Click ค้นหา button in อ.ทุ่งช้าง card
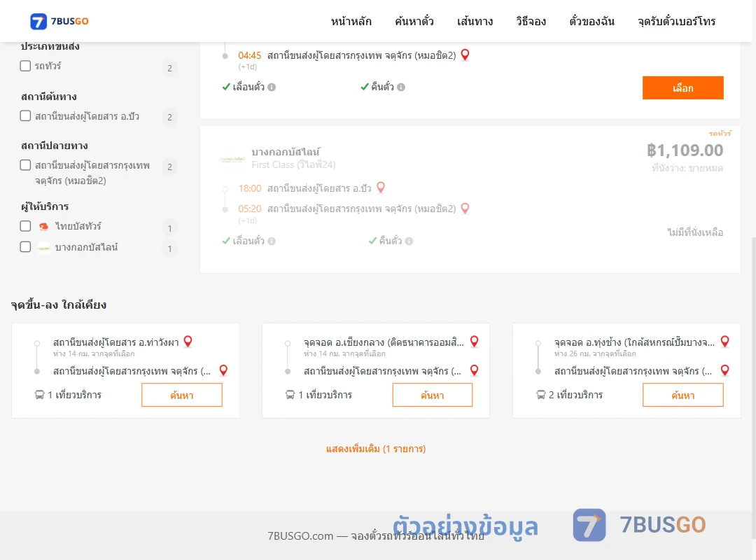The width and height of the screenshot is (756, 560). (x=682, y=395)
